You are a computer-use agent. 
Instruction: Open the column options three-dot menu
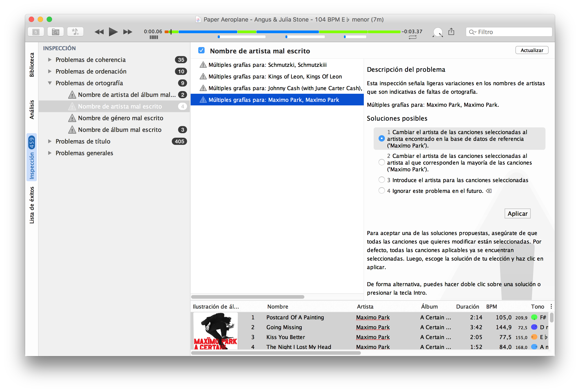pos(551,306)
